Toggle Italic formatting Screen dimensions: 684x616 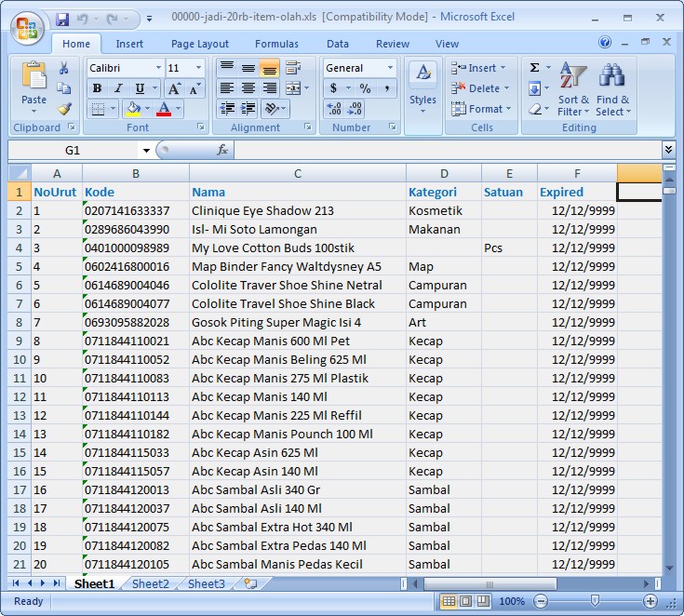(117, 88)
